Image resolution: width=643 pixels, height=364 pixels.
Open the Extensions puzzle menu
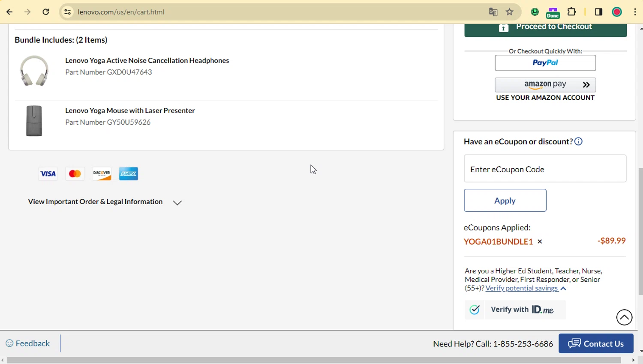pyautogui.click(x=572, y=12)
